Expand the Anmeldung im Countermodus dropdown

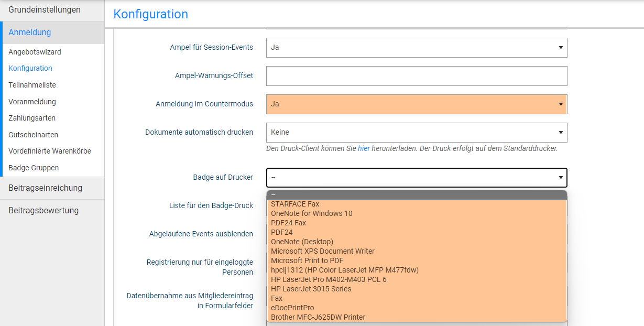[416, 104]
